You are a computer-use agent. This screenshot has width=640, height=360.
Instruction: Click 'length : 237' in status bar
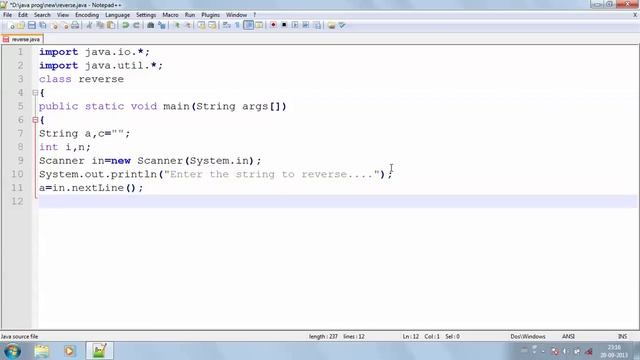coord(323,337)
